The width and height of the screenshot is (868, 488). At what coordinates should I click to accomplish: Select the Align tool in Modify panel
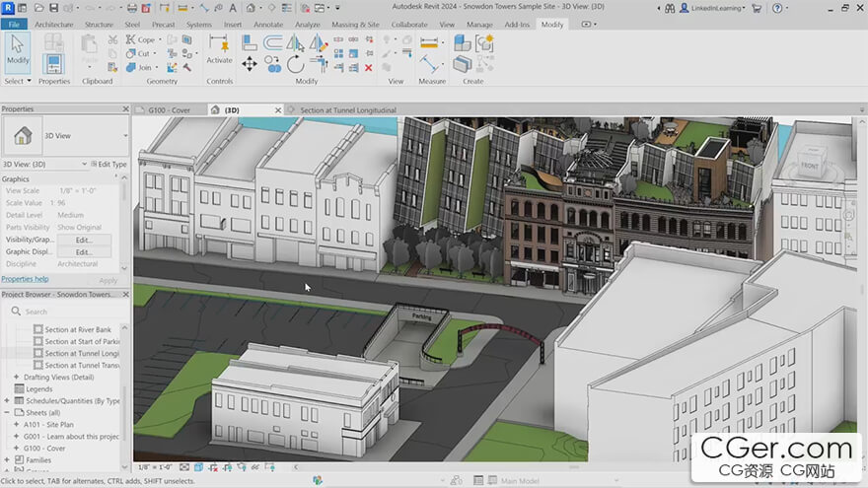click(250, 43)
